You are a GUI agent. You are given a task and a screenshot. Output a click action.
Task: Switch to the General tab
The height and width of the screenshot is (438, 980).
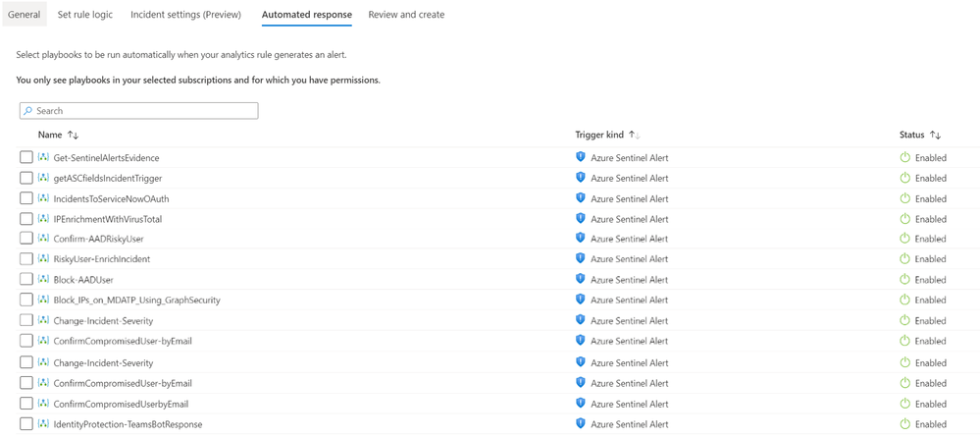pos(25,15)
